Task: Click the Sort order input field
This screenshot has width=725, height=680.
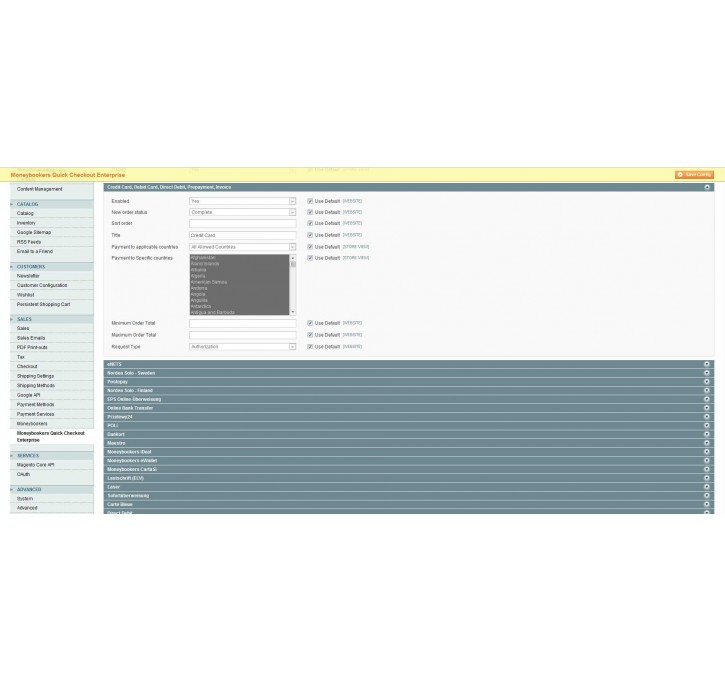Action: [x=242, y=223]
